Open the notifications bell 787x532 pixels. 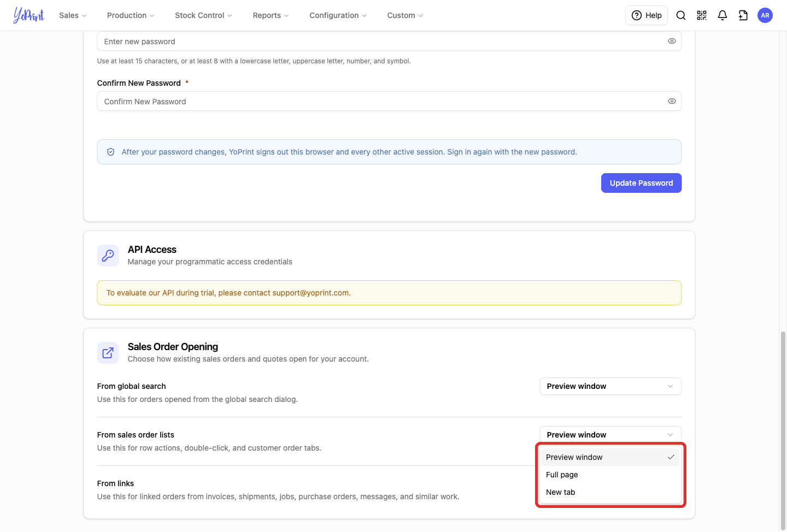723,15
